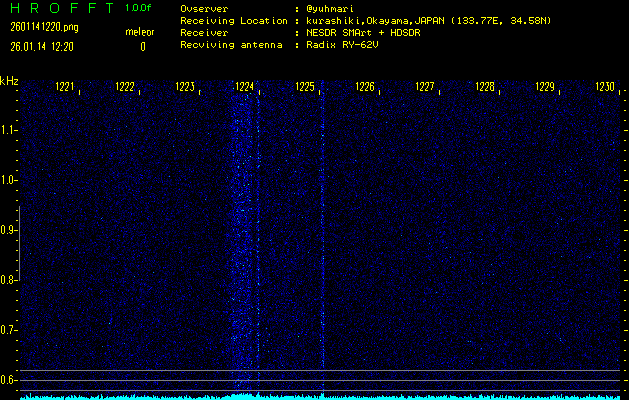Click the meteor count value 0
Image resolution: width=629 pixels, height=400 pixels.
(143, 47)
